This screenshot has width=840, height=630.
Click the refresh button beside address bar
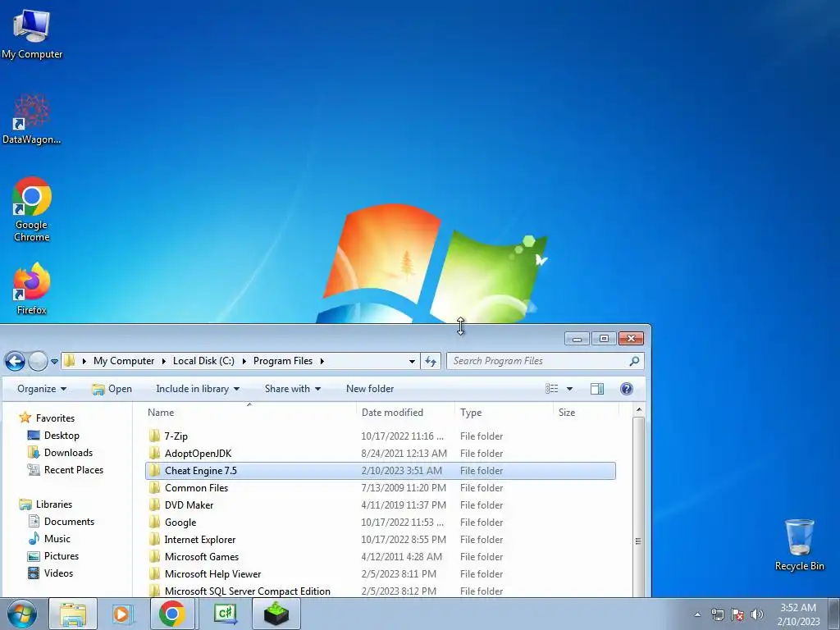(x=431, y=362)
